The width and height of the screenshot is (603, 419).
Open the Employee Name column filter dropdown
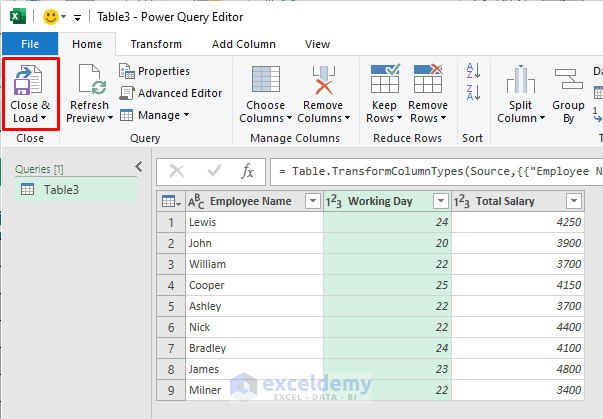(312, 201)
